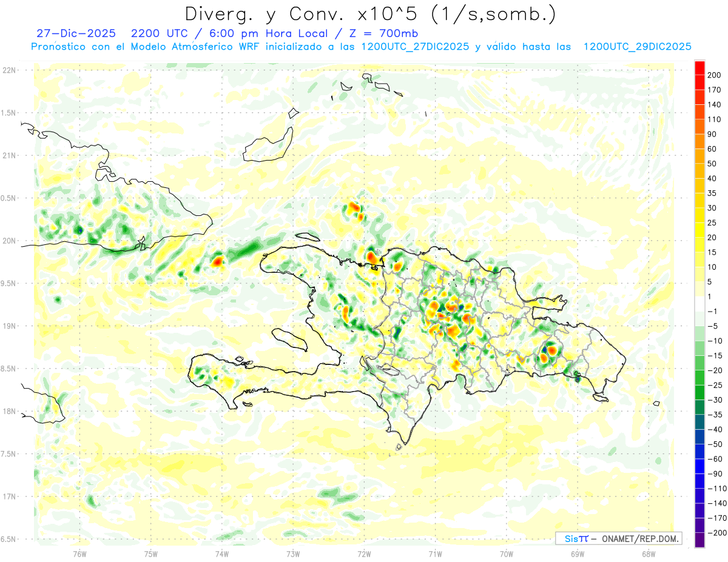Click the '-50' label on the color scale

(716, 444)
